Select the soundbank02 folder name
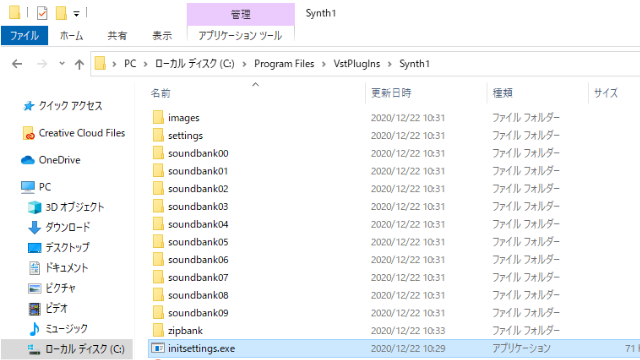The height and width of the screenshot is (360, 640). (198, 189)
